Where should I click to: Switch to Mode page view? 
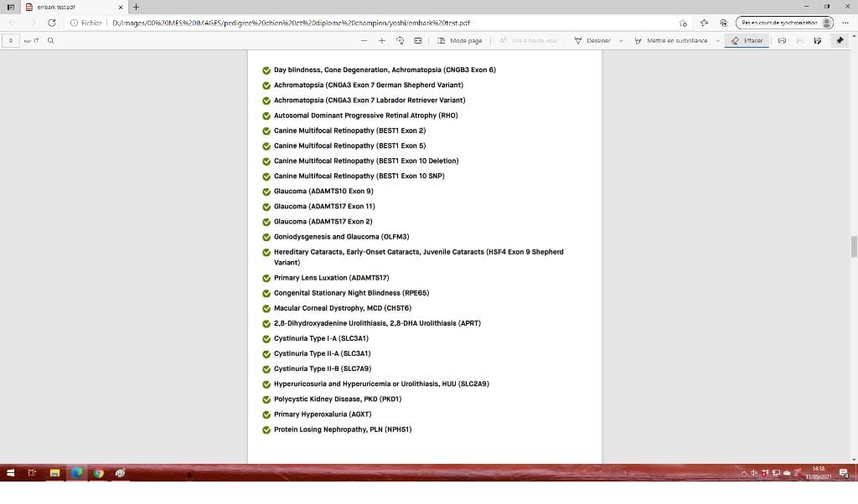[460, 40]
